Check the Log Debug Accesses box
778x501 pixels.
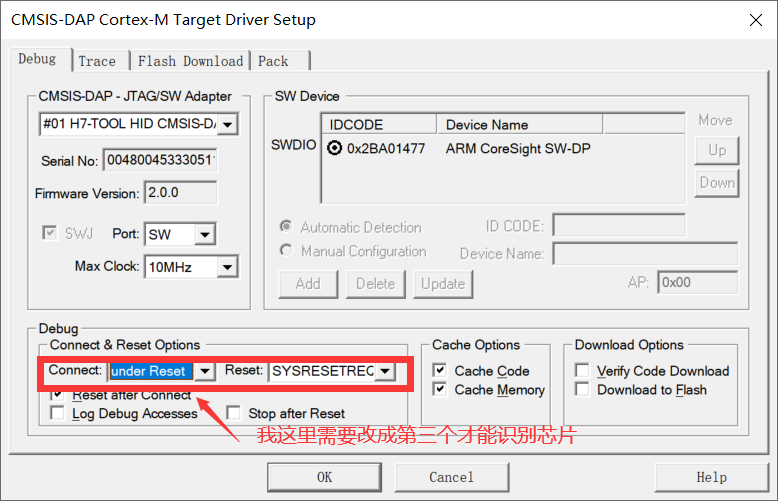pyautogui.click(x=58, y=413)
